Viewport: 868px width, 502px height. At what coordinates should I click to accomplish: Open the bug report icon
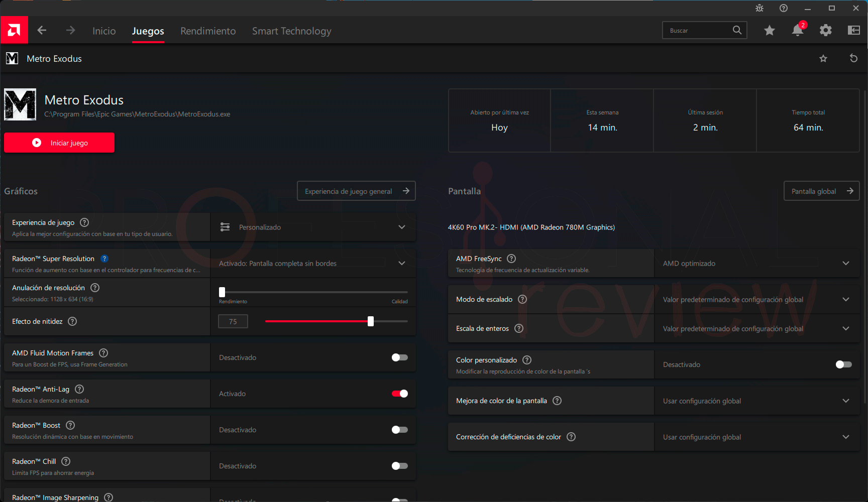click(x=759, y=8)
